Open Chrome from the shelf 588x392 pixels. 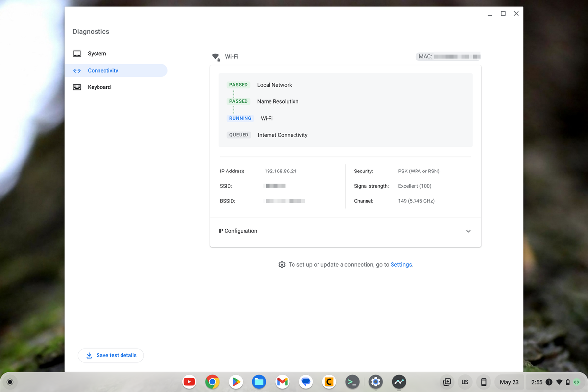212,382
